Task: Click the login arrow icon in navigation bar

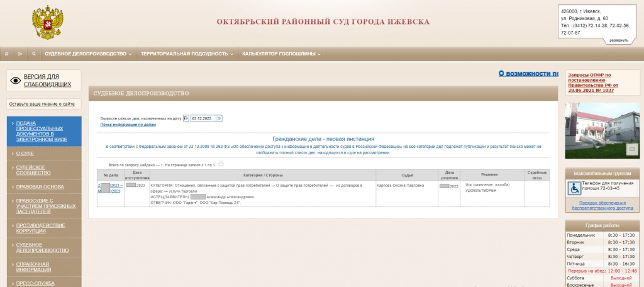Action: point(19,54)
